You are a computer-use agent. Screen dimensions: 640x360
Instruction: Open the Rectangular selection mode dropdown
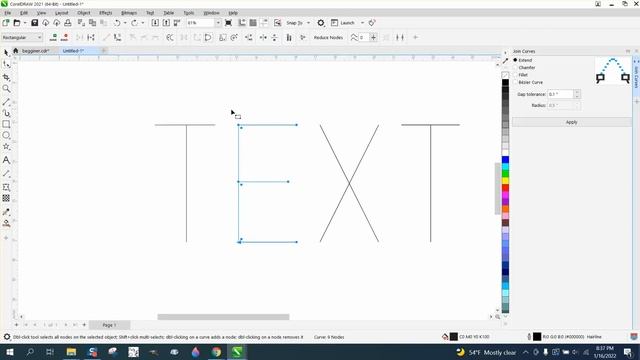22,38
